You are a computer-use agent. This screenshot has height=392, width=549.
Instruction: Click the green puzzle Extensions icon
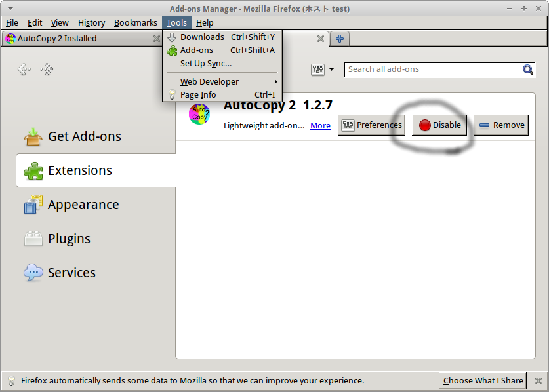[33, 171]
